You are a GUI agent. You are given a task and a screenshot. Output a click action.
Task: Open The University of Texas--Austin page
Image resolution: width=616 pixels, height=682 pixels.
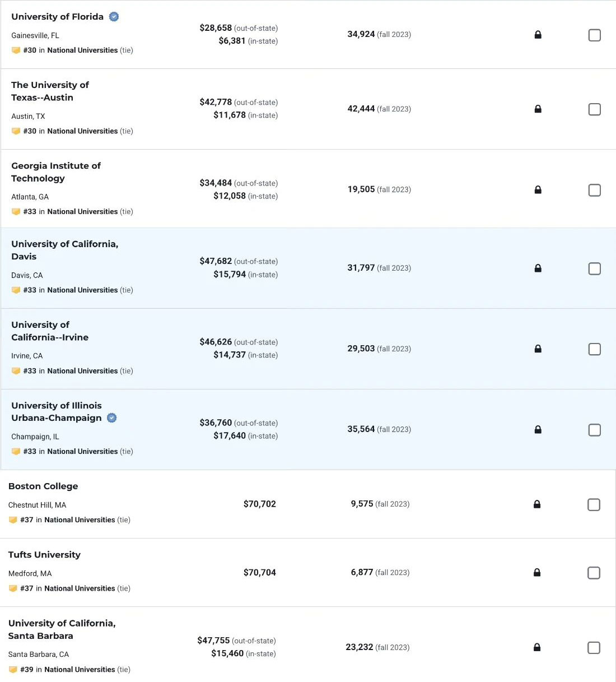50,91
